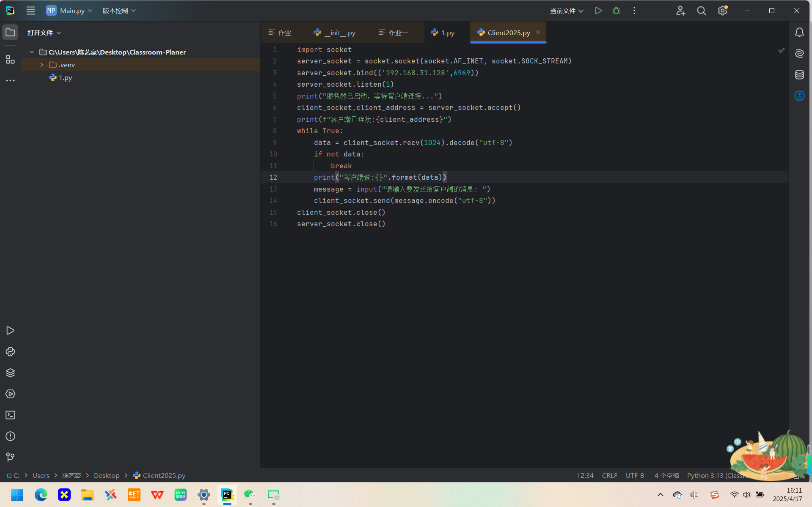Open Microsoft Edge from the taskbar

click(x=41, y=494)
